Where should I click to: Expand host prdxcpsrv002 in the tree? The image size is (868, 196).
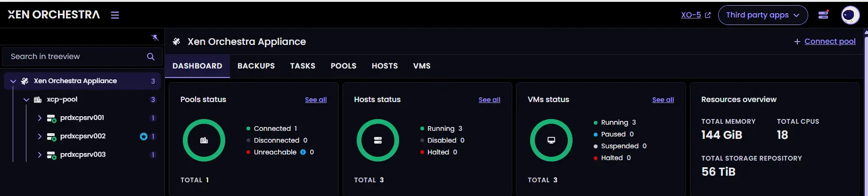tap(40, 136)
